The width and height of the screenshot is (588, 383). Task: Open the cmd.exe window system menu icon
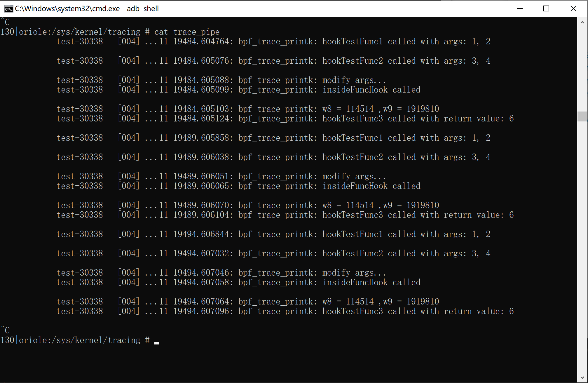pos(8,9)
